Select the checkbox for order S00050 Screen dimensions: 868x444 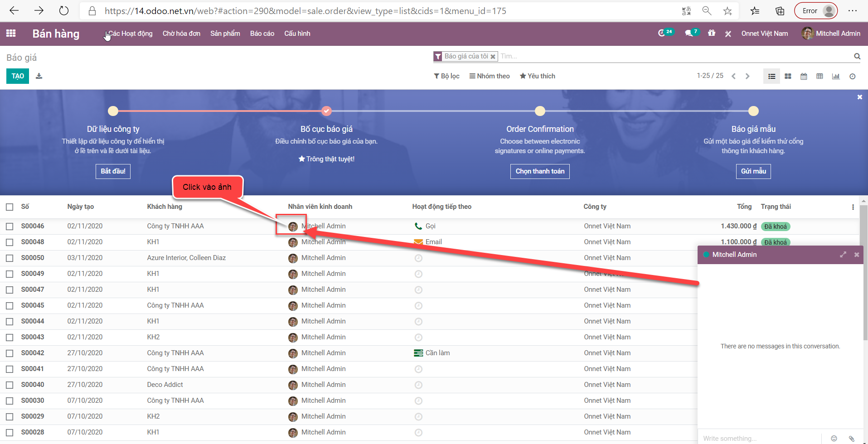[x=10, y=258]
